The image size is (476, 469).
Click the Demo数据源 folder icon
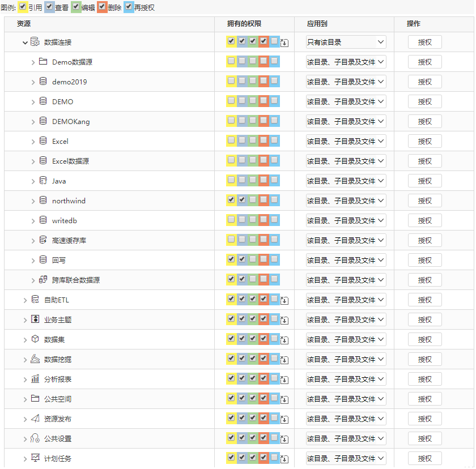coord(43,62)
